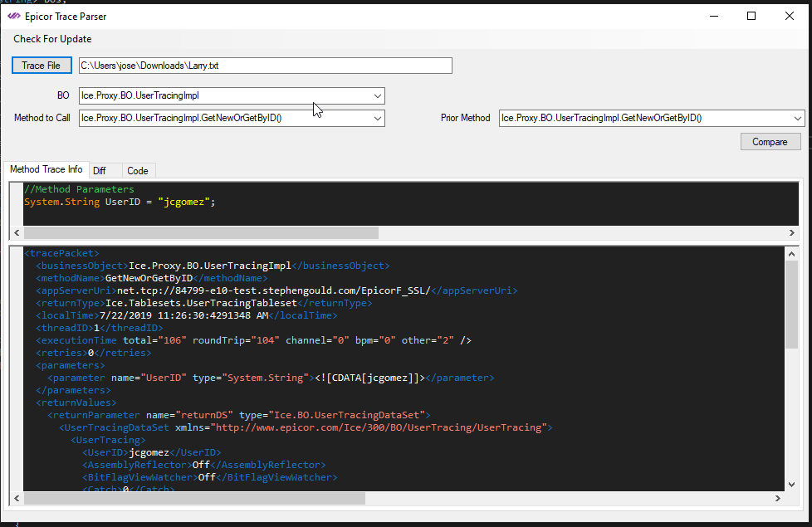Expand the Prior Method dropdown
The width and height of the screenshot is (812, 527).
pos(798,118)
